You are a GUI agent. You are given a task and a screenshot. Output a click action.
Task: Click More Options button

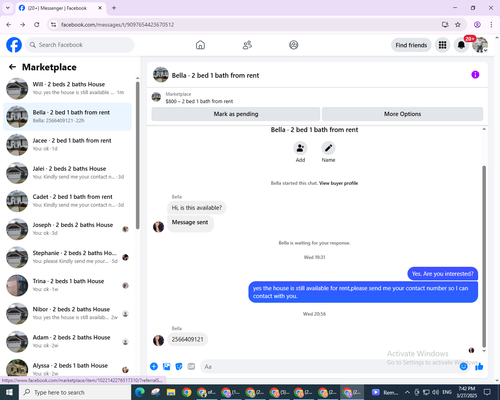point(402,114)
